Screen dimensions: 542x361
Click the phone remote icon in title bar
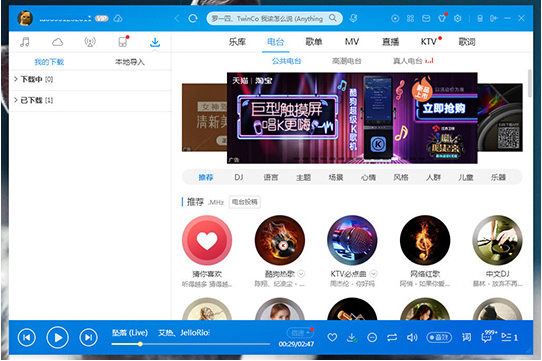[480, 18]
